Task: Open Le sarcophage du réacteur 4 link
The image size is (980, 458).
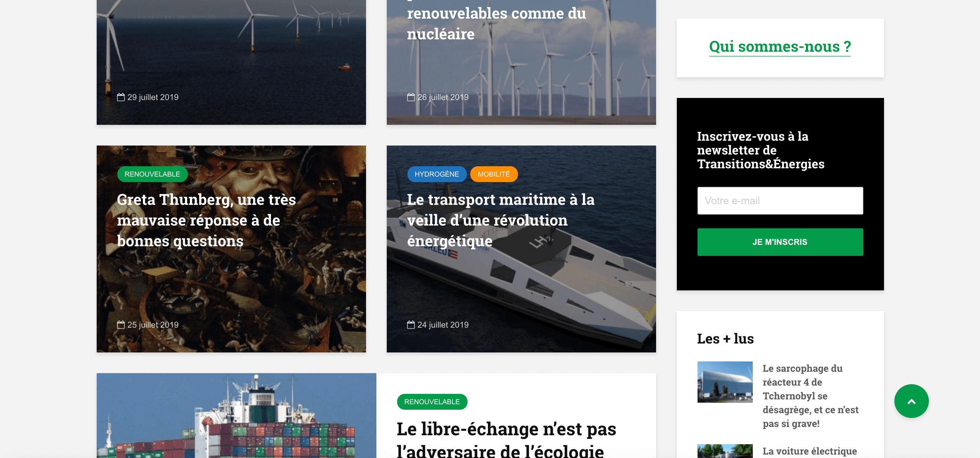Action: pos(810,396)
